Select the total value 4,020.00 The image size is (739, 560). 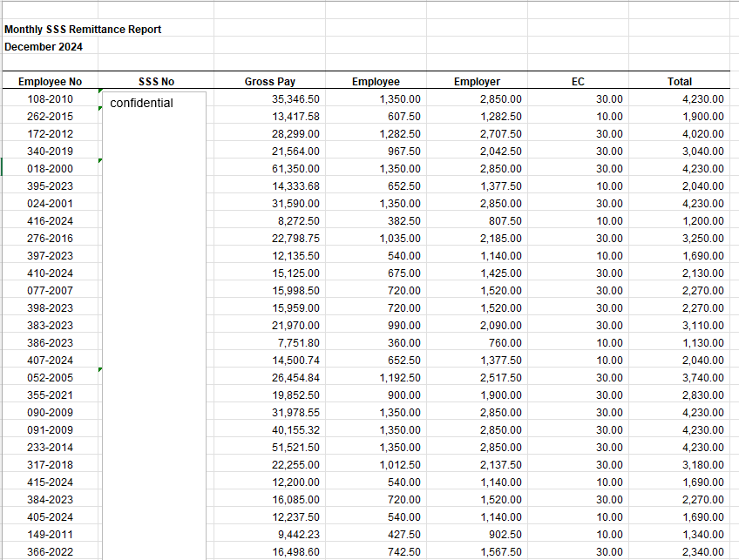703,134
